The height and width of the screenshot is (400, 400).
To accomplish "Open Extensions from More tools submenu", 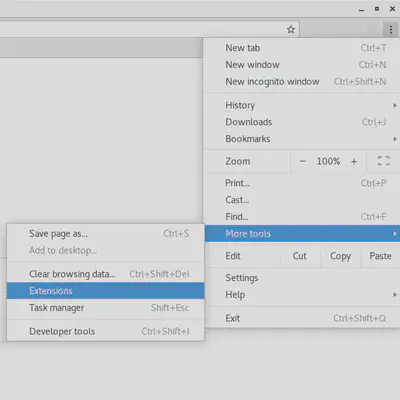I will pos(105,291).
